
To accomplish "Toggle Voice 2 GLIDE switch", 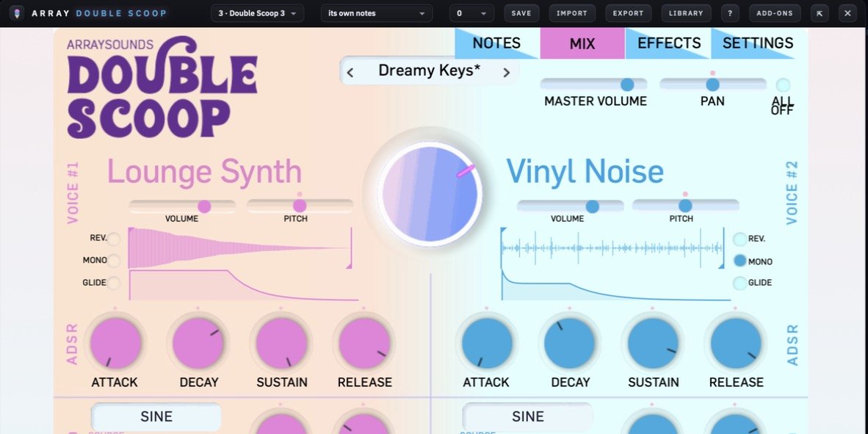I will pyautogui.click(x=739, y=283).
